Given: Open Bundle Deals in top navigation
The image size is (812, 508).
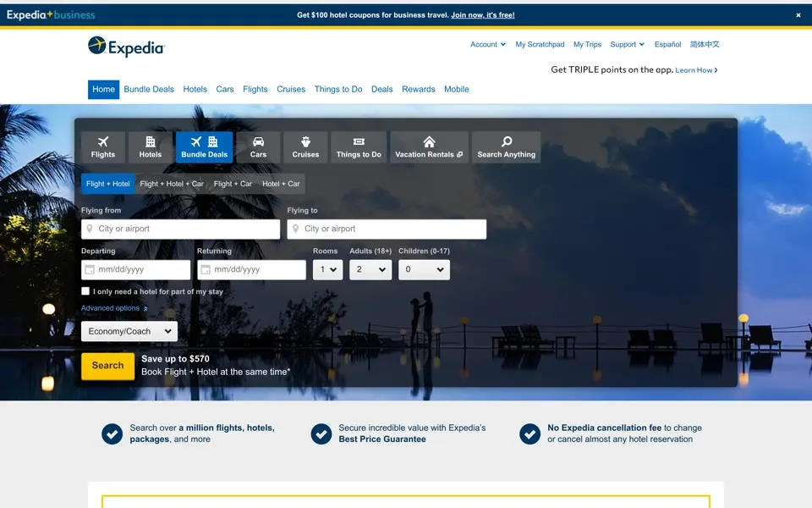Looking at the screenshot, I should coord(149,89).
